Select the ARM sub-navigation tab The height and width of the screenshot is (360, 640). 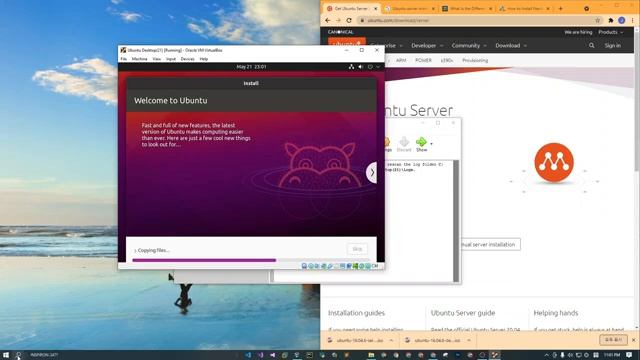coord(401,60)
